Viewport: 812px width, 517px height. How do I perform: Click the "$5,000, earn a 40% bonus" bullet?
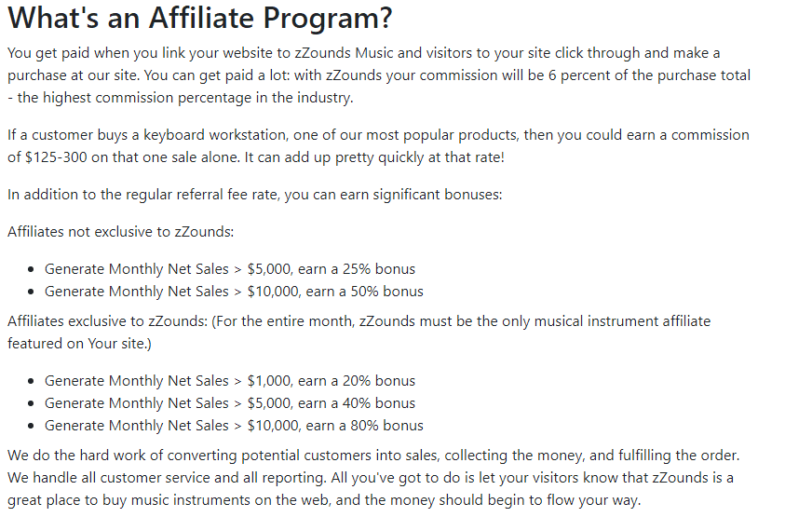[230, 403]
